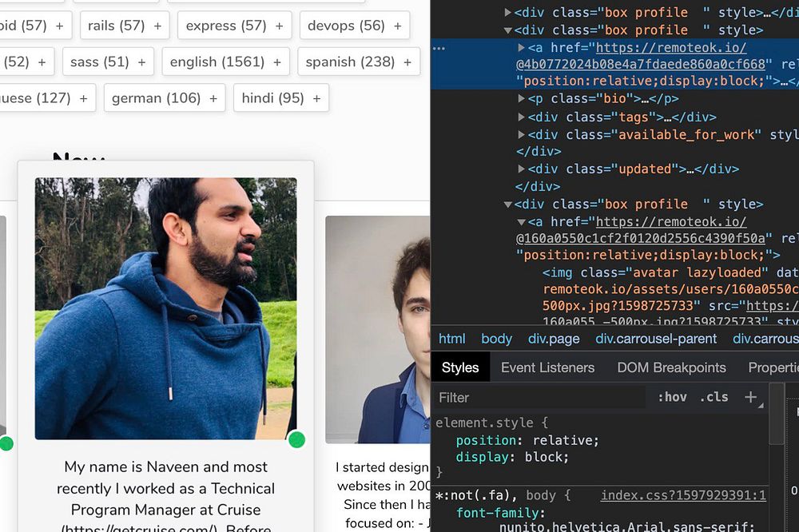The image size is (799, 532).
Task: Toggle class editor with .cls button
Action: pos(714,397)
